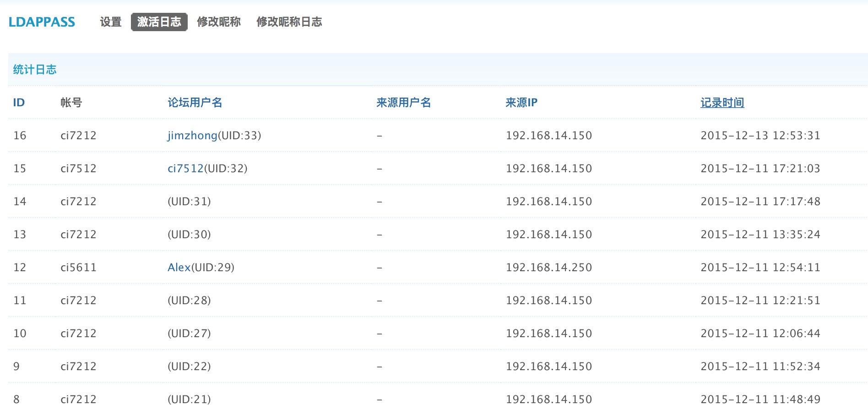Click IP 192.168.14.250 cell
This screenshot has height=405, width=868.
coord(549,268)
